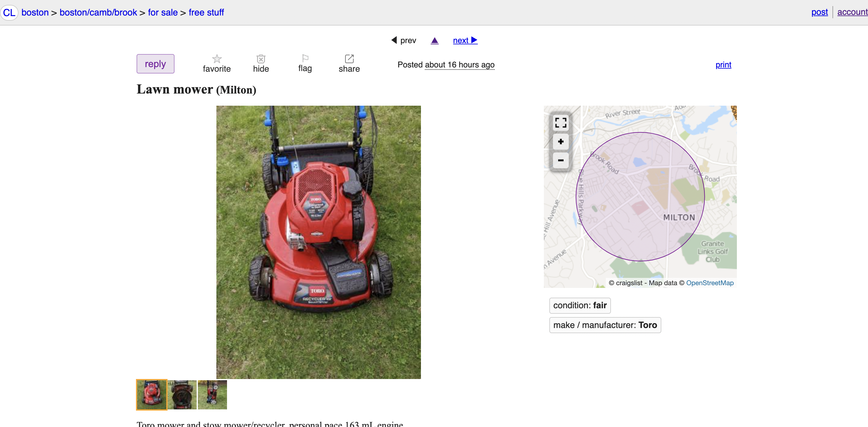The width and height of the screenshot is (868, 427).
Task: Zoom in on the map
Action: [x=560, y=142]
